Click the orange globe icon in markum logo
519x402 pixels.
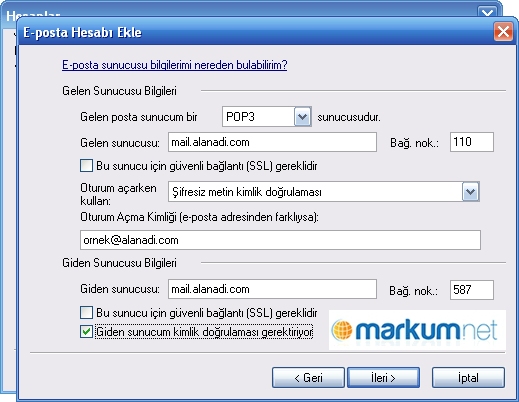tap(342, 330)
